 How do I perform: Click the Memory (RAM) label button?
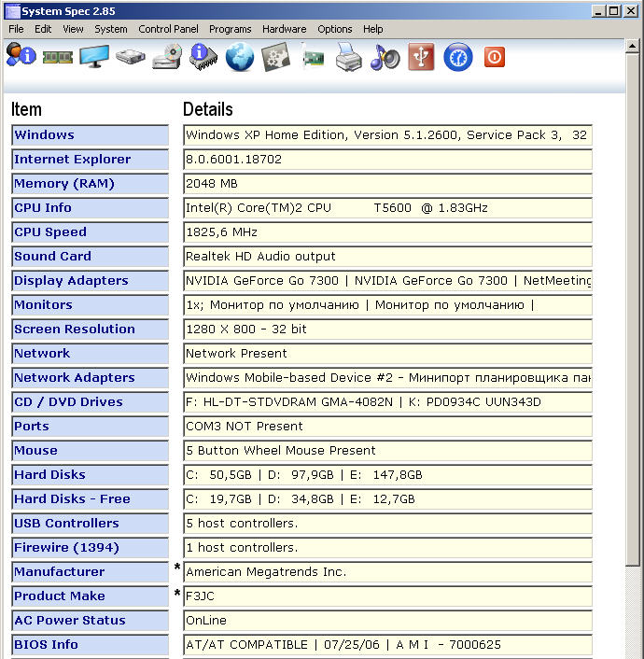point(90,184)
